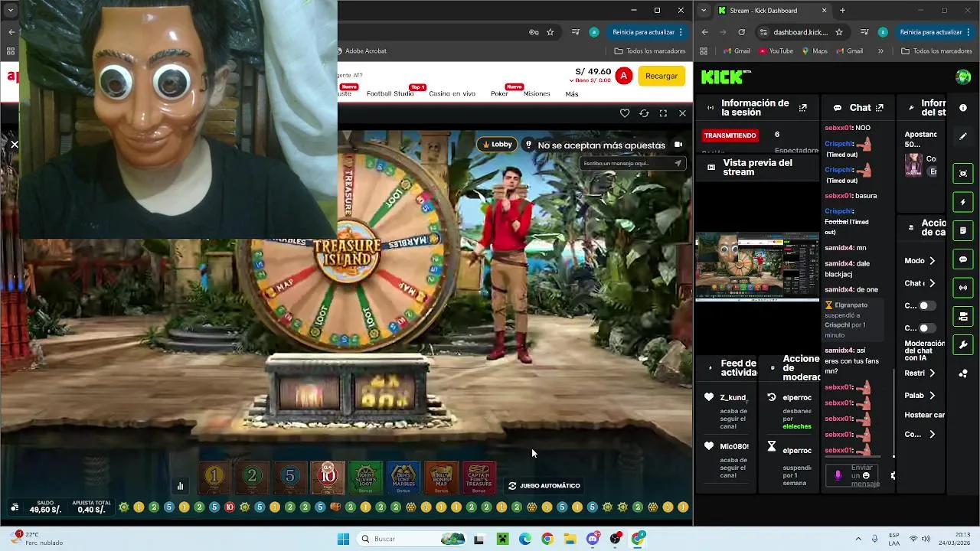Click the purple microphone icon in chat input
The width and height of the screenshot is (980, 551).
pos(838,475)
